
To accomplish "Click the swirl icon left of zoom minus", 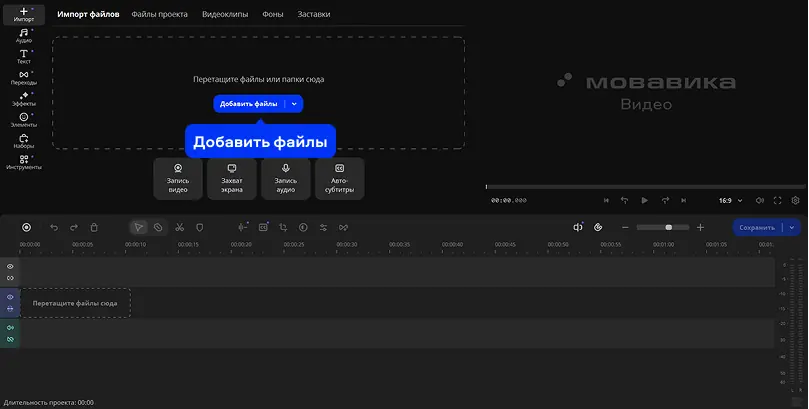I will click(598, 227).
